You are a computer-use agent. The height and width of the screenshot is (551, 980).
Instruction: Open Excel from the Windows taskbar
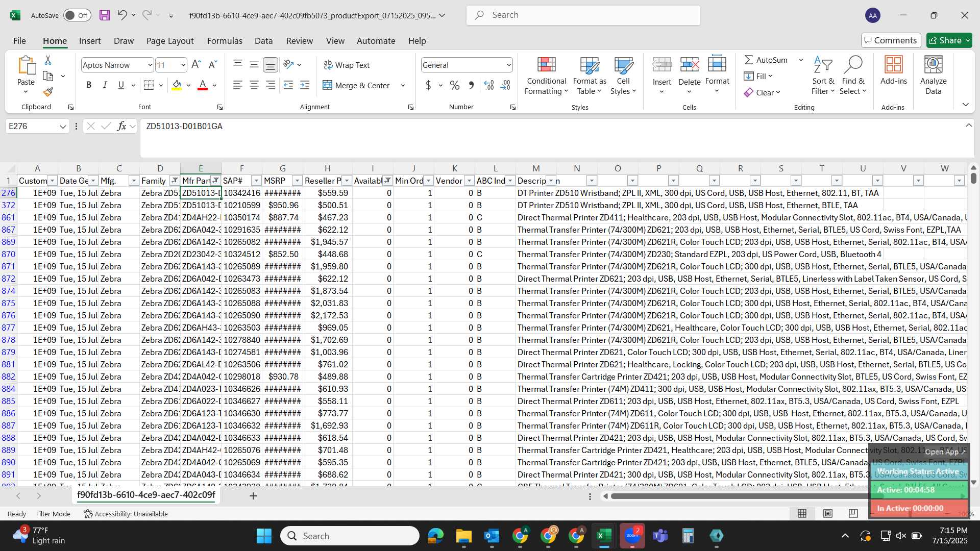(x=604, y=536)
